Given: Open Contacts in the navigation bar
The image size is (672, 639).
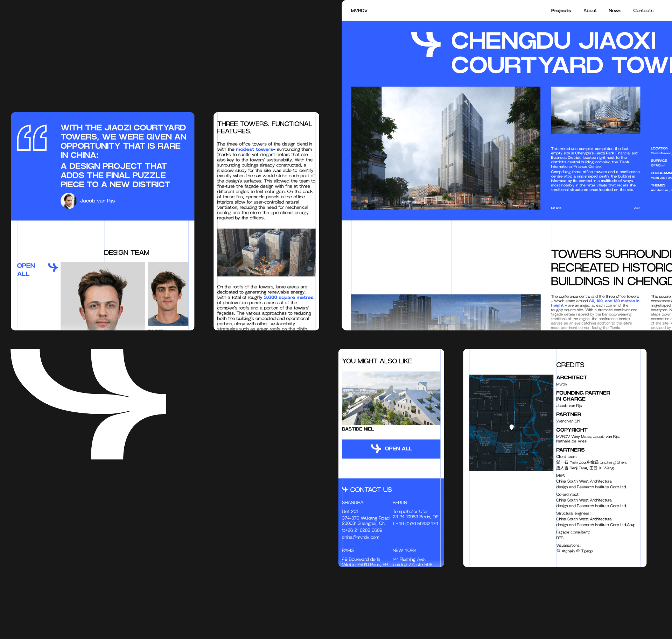Looking at the screenshot, I should (643, 10).
